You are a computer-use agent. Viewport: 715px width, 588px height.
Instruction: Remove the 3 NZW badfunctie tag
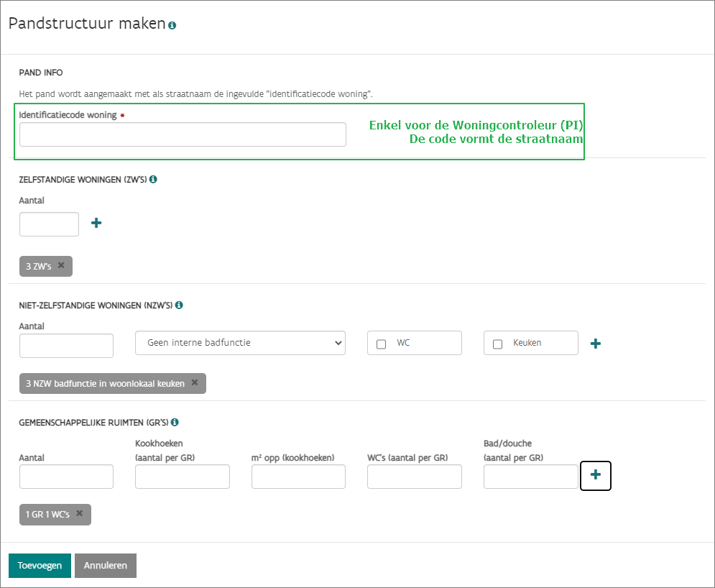[x=195, y=382]
